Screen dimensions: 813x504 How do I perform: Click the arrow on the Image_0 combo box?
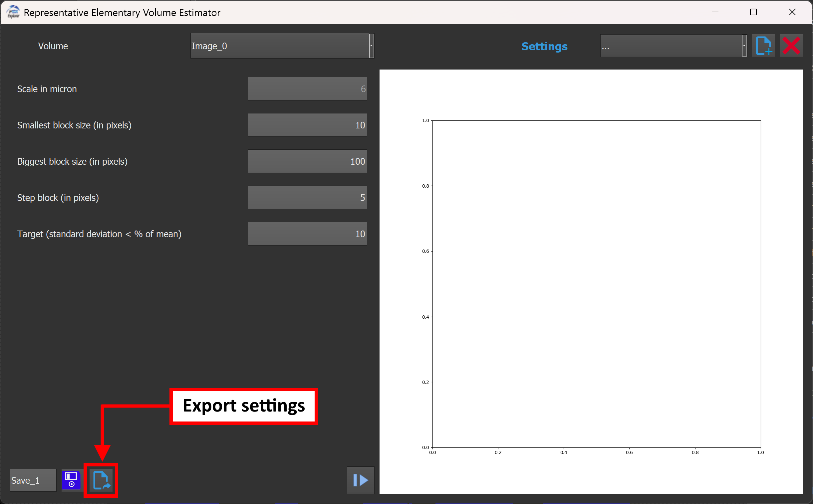[371, 46]
